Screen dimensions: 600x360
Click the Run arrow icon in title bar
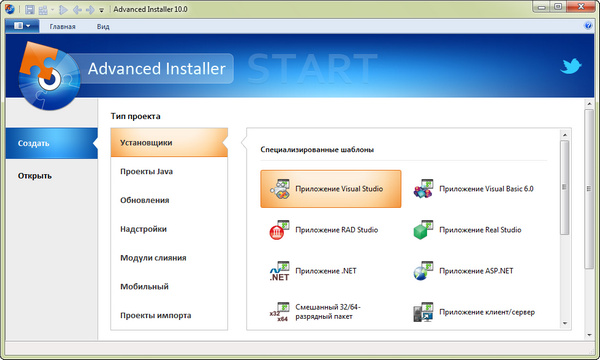pos(64,9)
